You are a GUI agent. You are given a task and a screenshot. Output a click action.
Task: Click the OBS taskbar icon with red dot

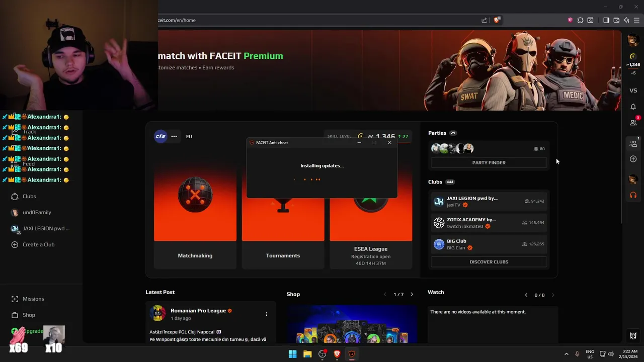coord(323,354)
